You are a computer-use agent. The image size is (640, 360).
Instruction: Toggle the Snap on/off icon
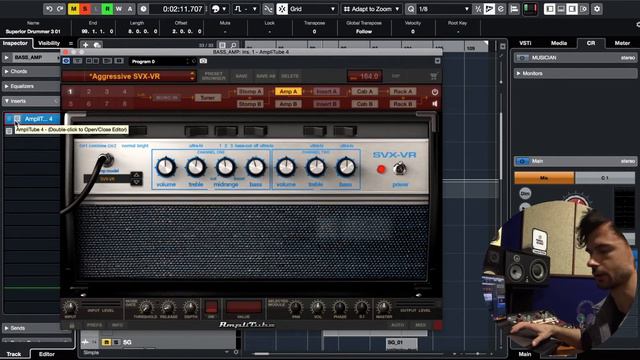pyautogui.click(x=282, y=9)
